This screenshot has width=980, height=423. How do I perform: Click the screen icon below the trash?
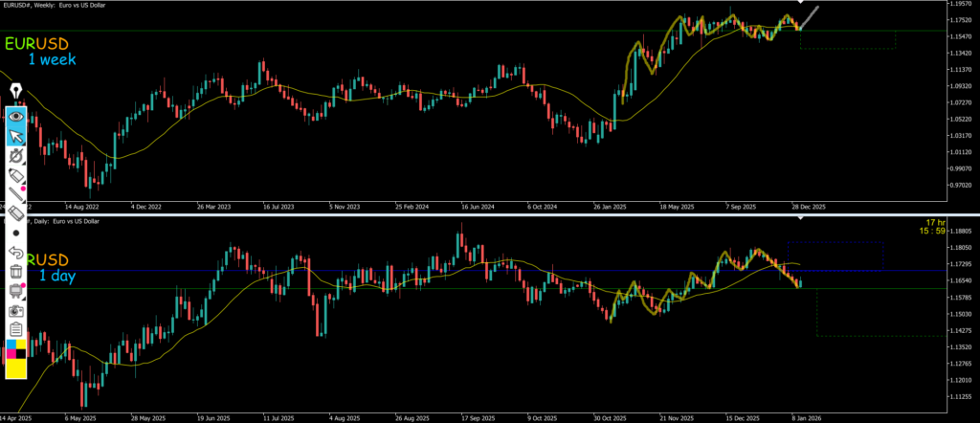pos(16,291)
